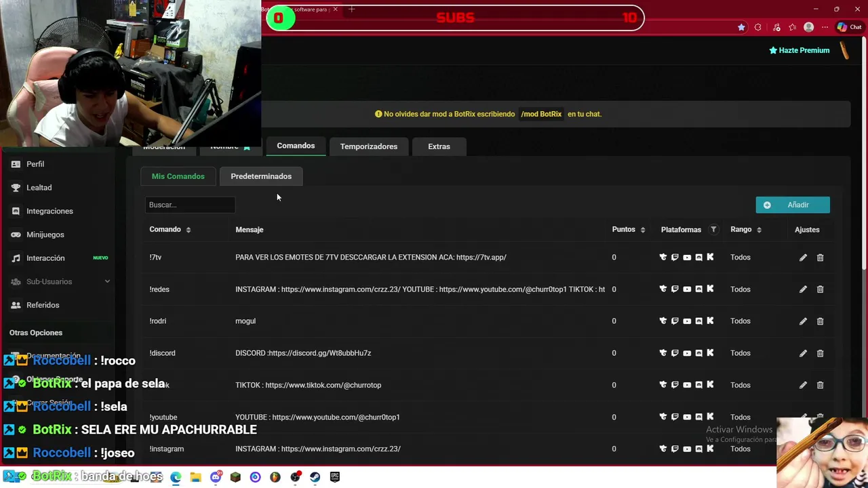Open Minecraft block icon in taskbar
This screenshot has width=868, height=488.
[235, 477]
